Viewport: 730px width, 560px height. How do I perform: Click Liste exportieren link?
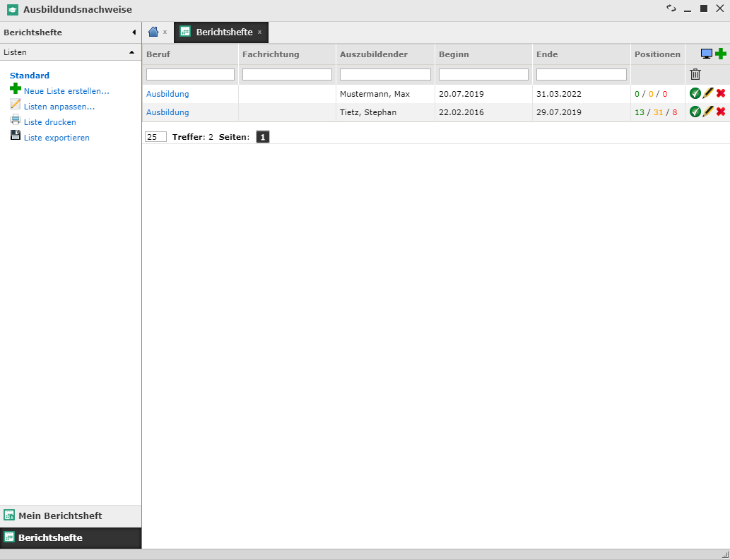pyautogui.click(x=57, y=138)
